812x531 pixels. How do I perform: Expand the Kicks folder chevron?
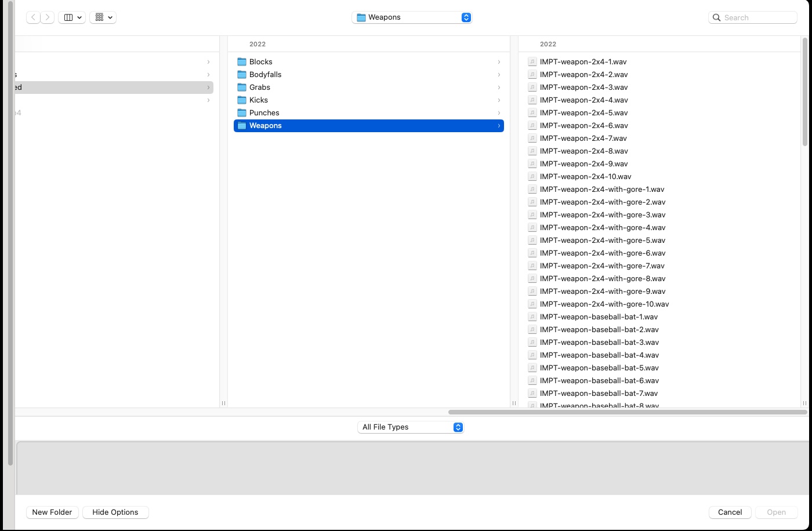tap(499, 100)
